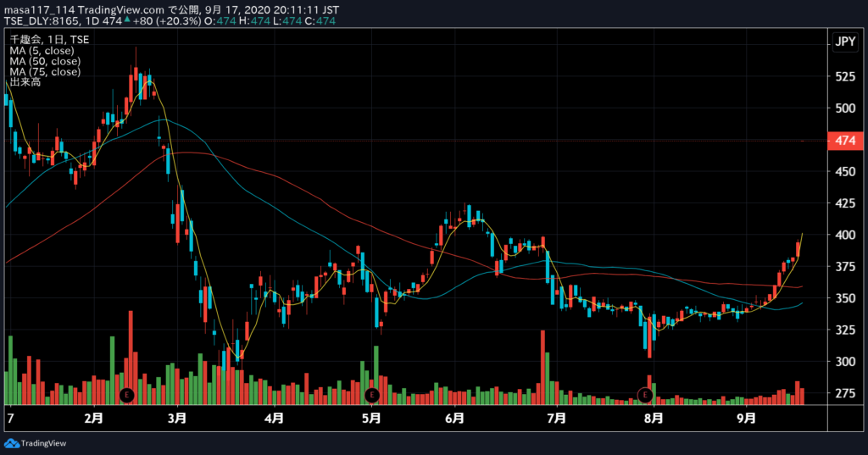This screenshot has height=455, width=868.
Task: Click the 425 price axis label
Action: [845, 203]
